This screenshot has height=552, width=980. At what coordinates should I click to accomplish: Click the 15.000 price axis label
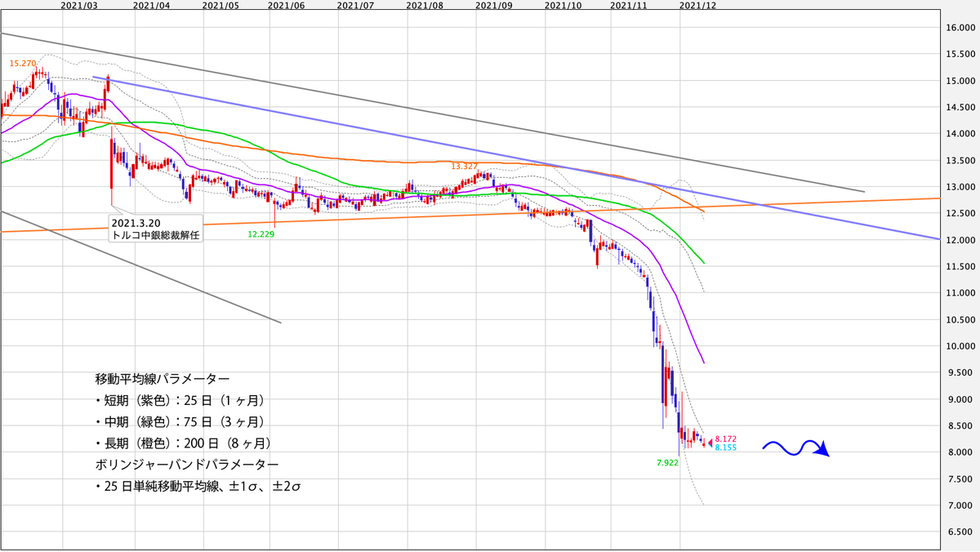pos(960,81)
